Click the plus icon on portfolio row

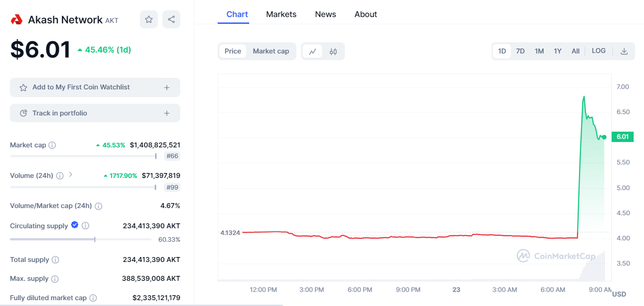pyautogui.click(x=167, y=113)
